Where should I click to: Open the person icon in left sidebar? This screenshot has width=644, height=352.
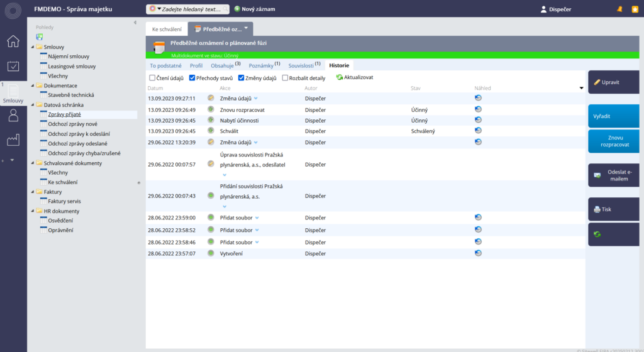pyautogui.click(x=13, y=115)
